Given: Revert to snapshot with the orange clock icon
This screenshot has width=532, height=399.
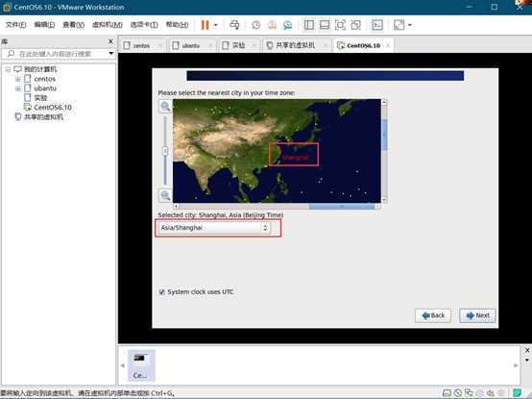Looking at the screenshot, I should [272, 25].
